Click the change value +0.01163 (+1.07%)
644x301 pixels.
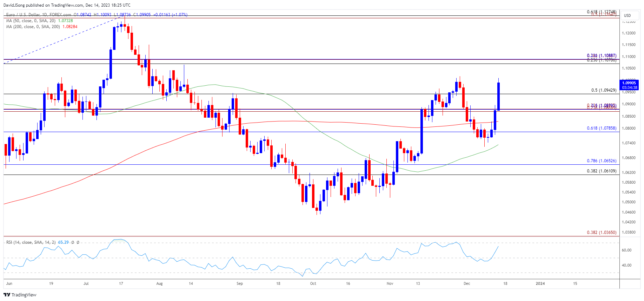[x=170, y=15]
